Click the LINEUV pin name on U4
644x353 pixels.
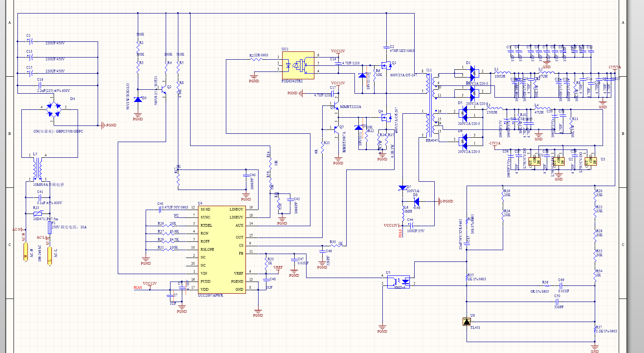pos(236,217)
